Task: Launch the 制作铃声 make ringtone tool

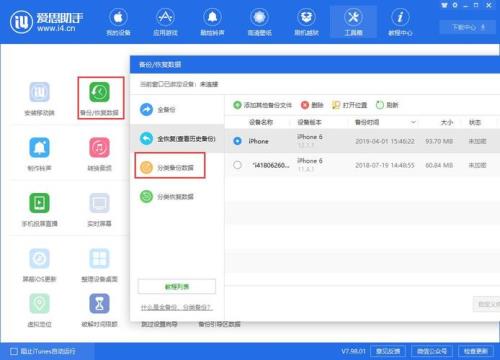Action: [x=39, y=154]
